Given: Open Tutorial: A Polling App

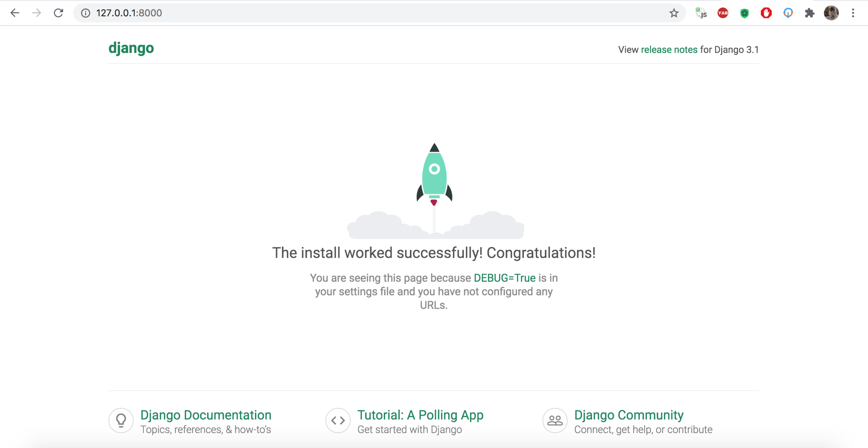Looking at the screenshot, I should tap(420, 415).
